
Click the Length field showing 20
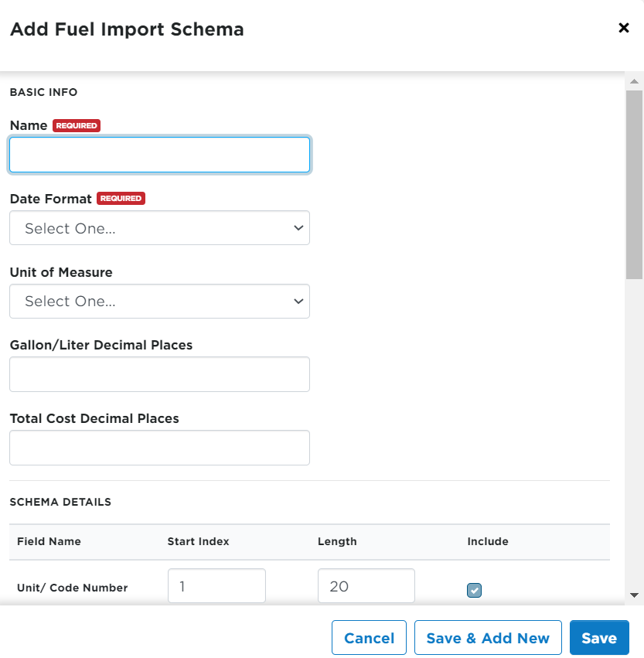[x=366, y=586]
